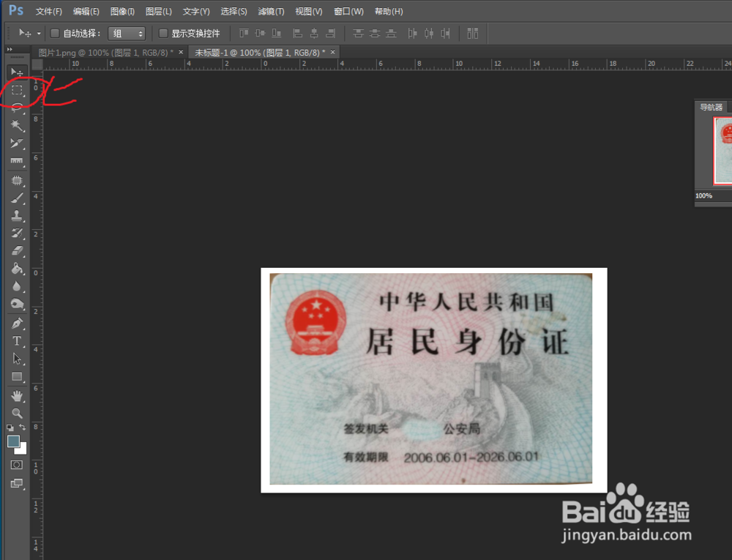This screenshot has width=732, height=560.
Task: Select the Clone Stamp tool
Action: (x=17, y=215)
